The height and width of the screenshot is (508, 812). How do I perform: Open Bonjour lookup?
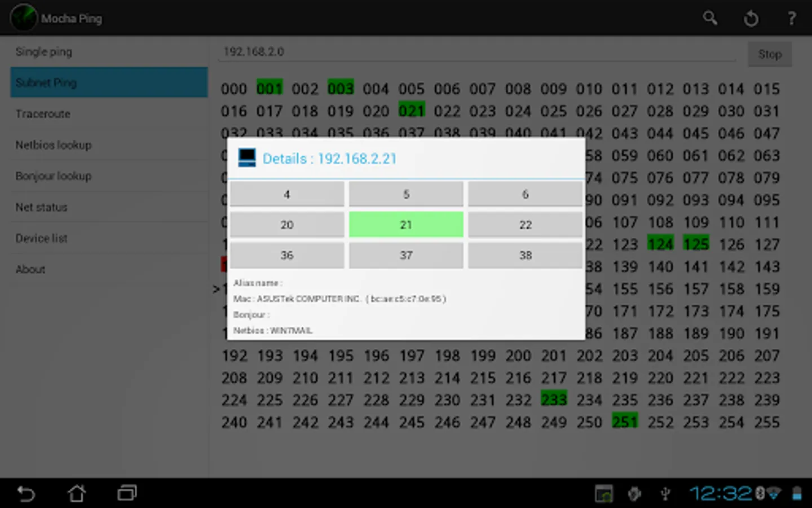pos(109,176)
